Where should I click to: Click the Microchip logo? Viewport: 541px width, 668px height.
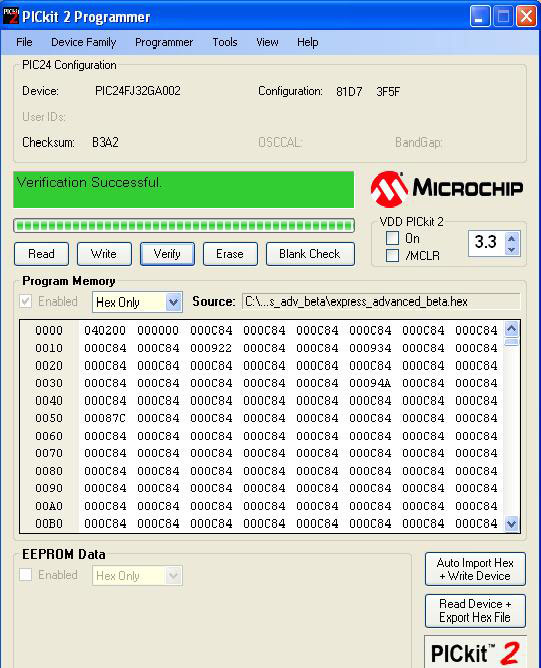tap(446, 189)
